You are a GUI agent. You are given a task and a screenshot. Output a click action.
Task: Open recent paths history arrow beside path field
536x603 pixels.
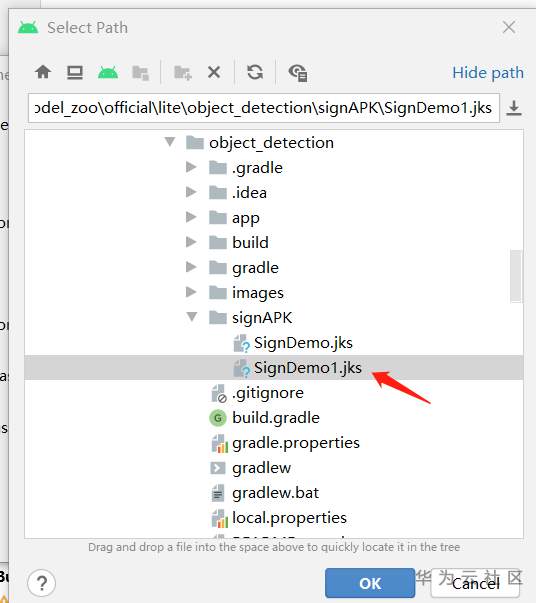click(x=514, y=108)
